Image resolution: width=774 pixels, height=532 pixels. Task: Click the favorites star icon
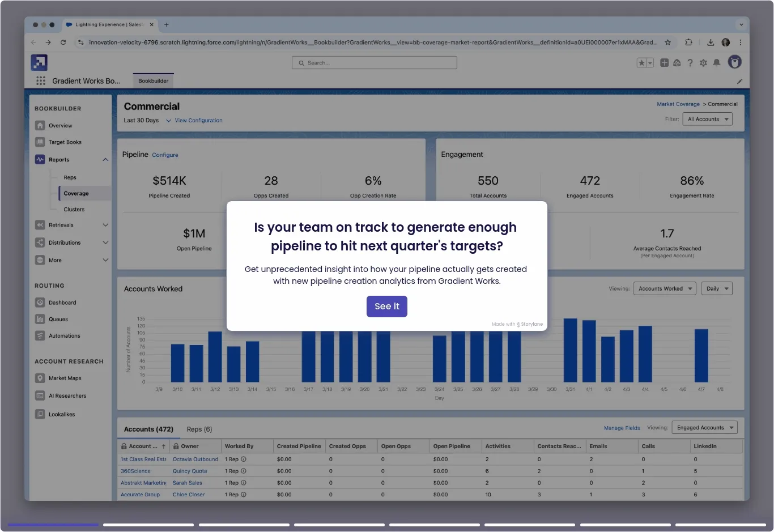pos(641,63)
